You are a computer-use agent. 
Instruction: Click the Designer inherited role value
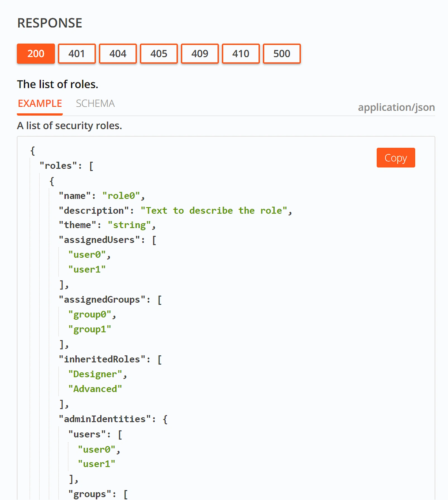[x=95, y=374]
